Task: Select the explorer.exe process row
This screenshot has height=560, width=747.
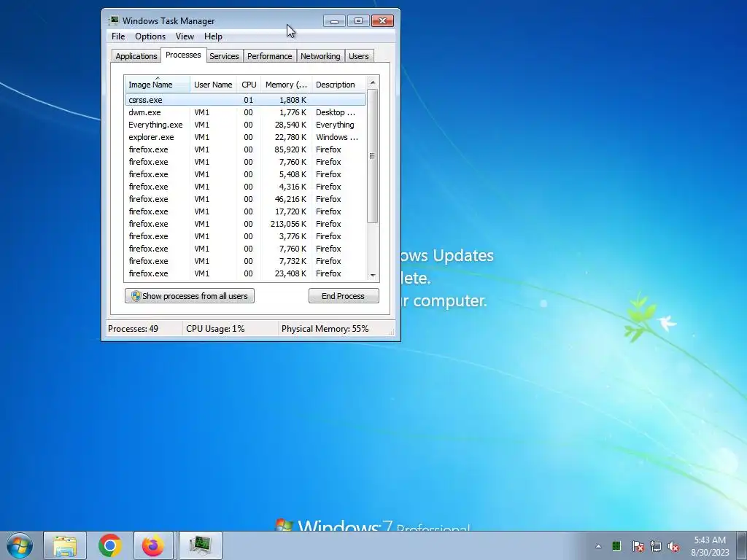Action: tap(245, 137)
